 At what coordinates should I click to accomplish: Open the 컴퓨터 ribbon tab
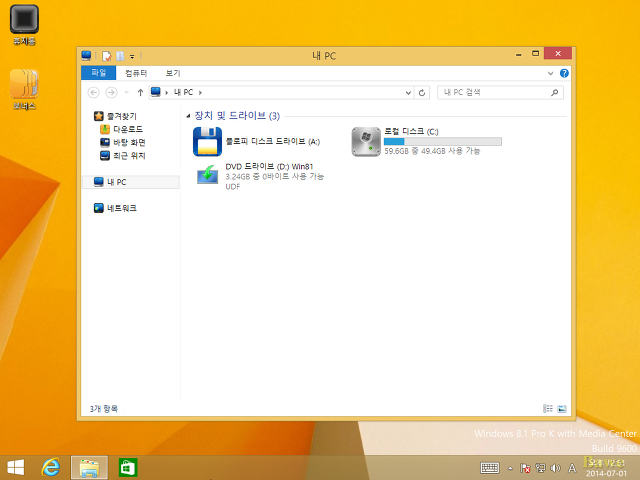tap(136, 73)
